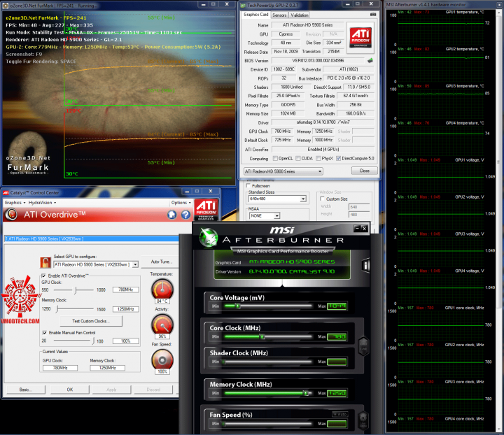The height and width of the screenshot is (435, 504).
Task: Select the highlighted ATI Radeon HD 5900 Series list row
Action: click(x=92, y=239)
